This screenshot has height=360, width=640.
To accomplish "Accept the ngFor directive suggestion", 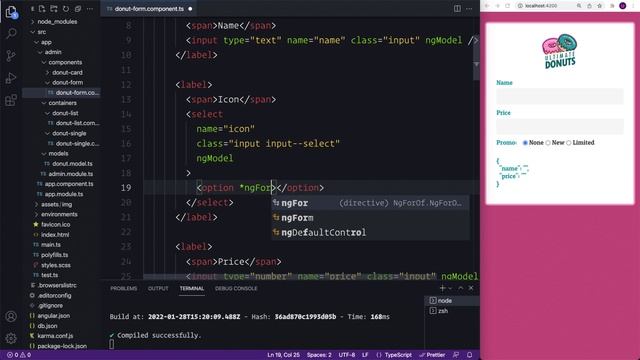I will coord(370,203).
